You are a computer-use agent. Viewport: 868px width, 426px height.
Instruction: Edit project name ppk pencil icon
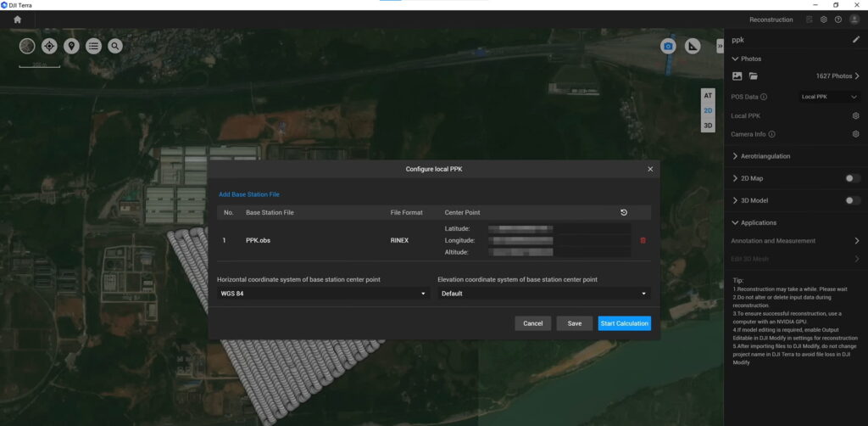[856, 40]
